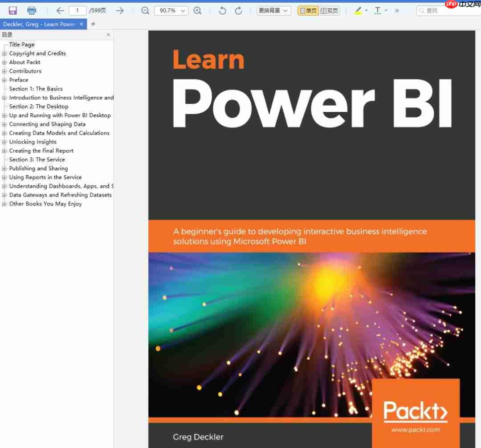
Task: Zoom out of the document
Action: pos(145,10)
